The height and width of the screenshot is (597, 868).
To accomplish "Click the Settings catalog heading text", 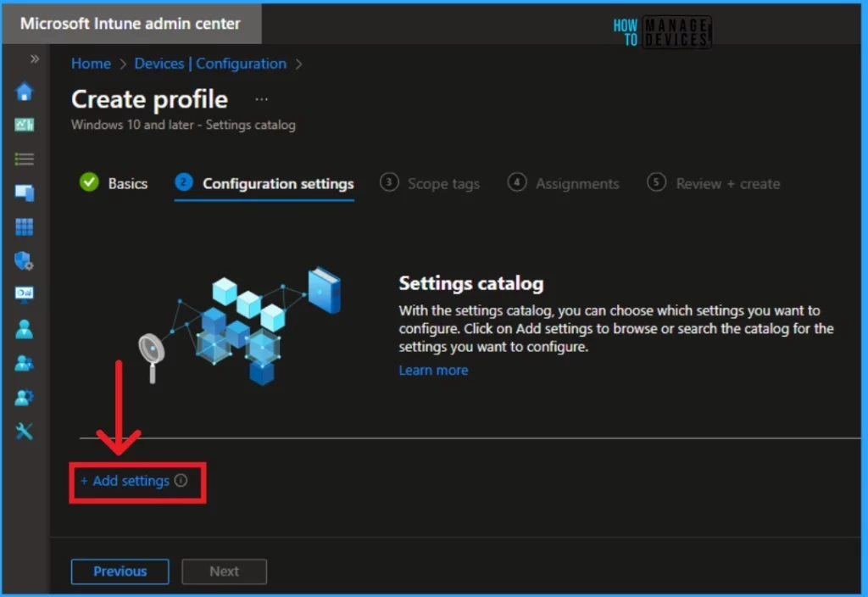I will [x=471, y=283].
